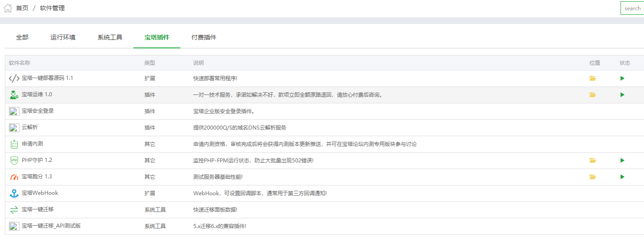The width and height of the screenshot is (644, 252).
Task: Click the home icon in breadcrumb
Action: click(x=8, y=8)
